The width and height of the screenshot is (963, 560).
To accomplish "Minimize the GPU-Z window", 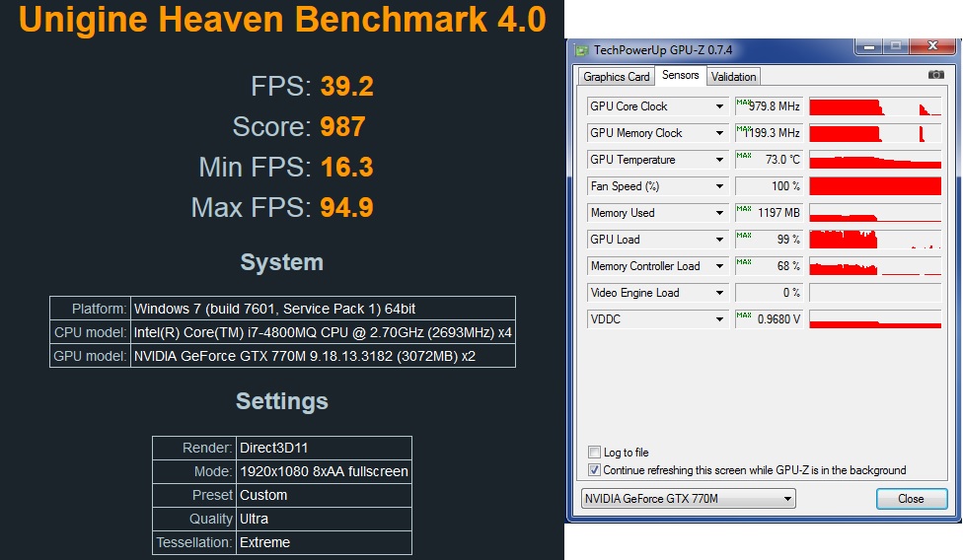I will [x=869, y=46].
